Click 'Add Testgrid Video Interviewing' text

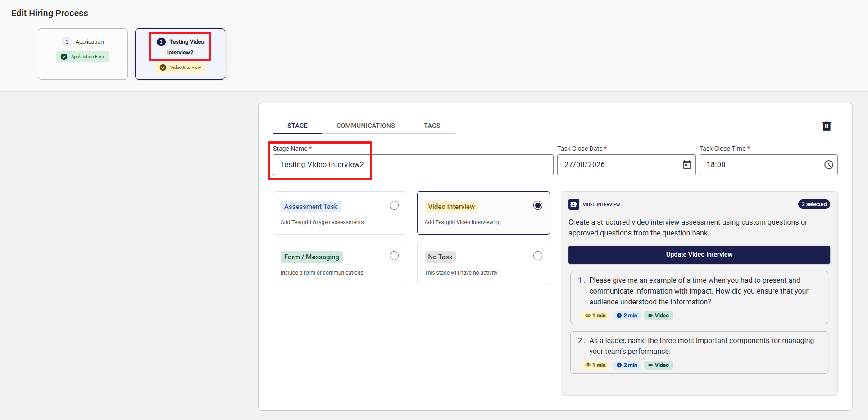(463, 222)
